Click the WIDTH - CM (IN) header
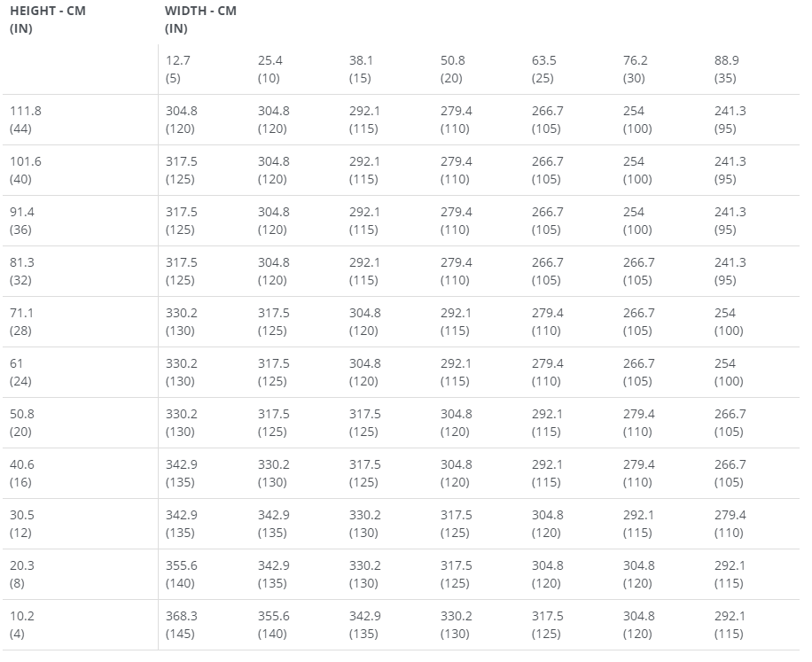Screen dimensions: 812x662 point(201,19)
